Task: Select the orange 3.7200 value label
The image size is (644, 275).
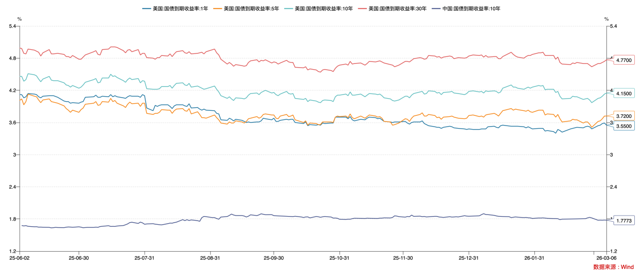Action: click(624, 116)
